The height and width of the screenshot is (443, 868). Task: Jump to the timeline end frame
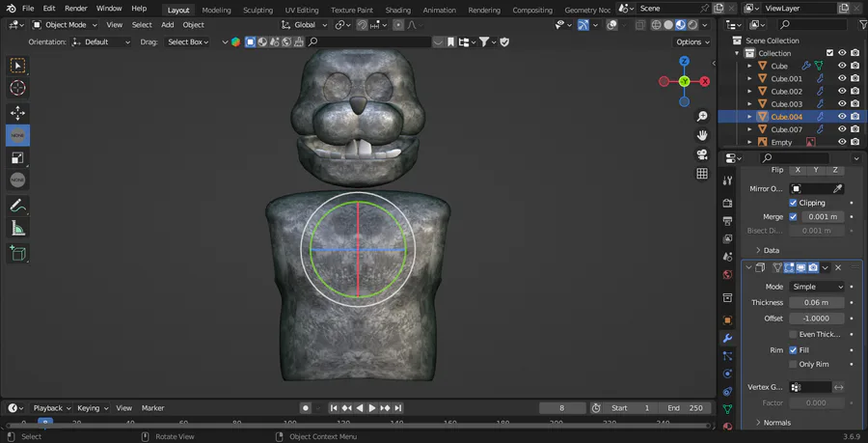[398, 408]
